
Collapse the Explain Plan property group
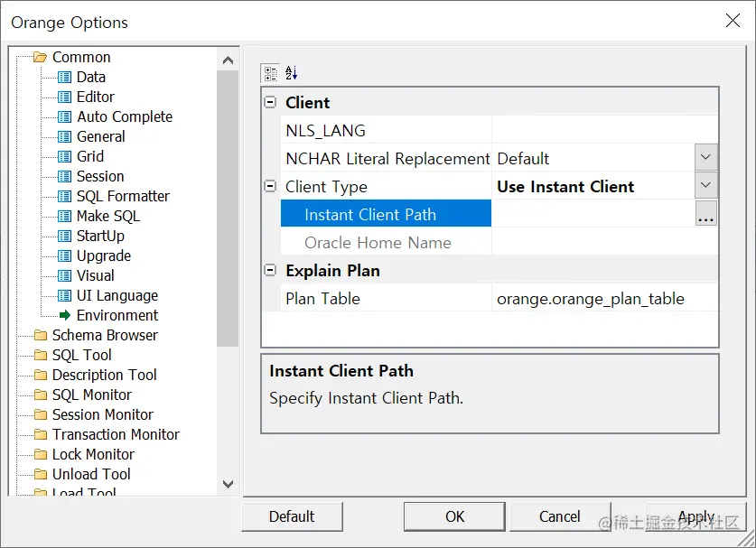pos(270,270)
